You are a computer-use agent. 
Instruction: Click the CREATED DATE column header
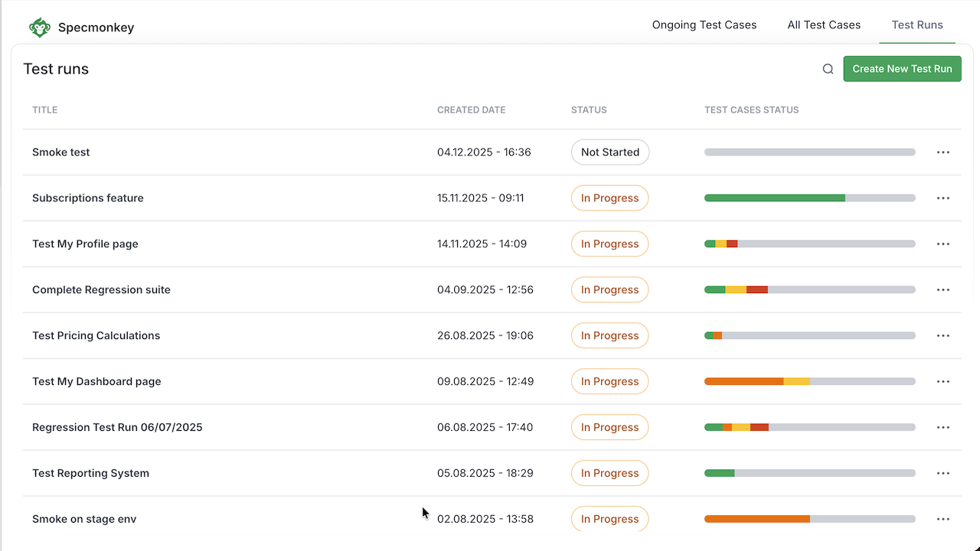tap(472, 110)
